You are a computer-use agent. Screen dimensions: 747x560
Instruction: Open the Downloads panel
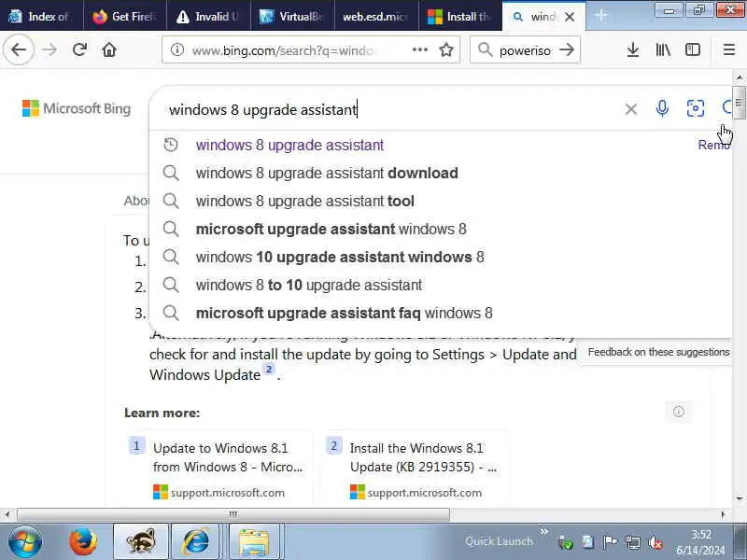coord(633,49)
